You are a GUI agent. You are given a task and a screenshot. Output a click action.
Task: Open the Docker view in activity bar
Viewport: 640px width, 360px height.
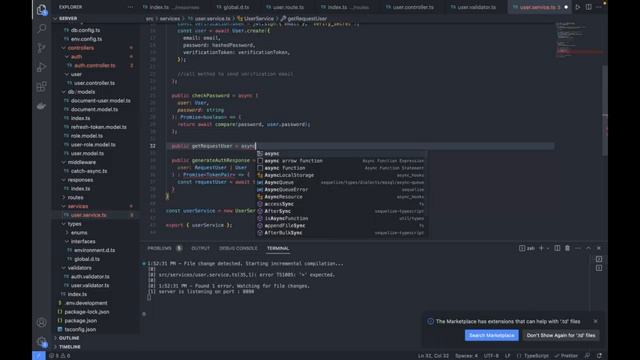42,106
